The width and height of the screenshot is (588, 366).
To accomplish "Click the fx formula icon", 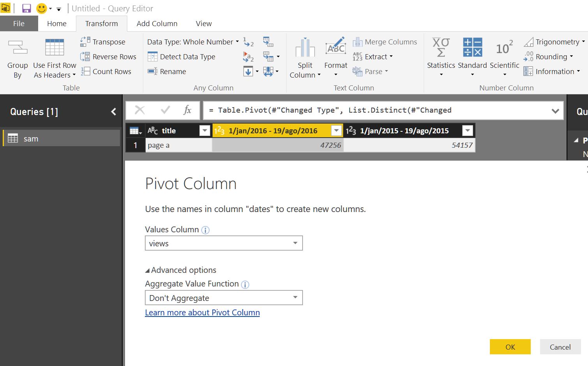I will click(187, 110).
